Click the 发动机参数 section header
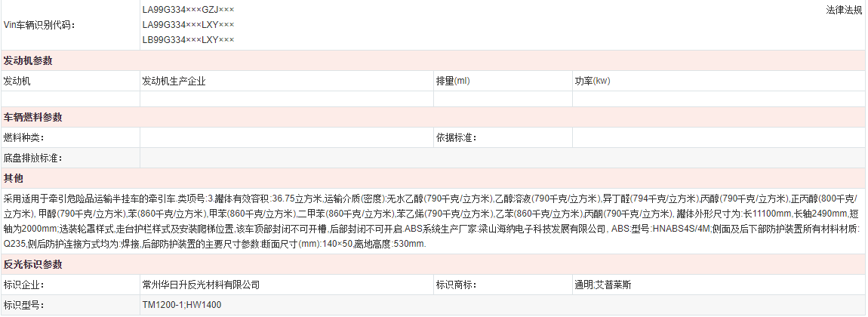This screenshot has height=317, width=868. [x=28, y=61]
